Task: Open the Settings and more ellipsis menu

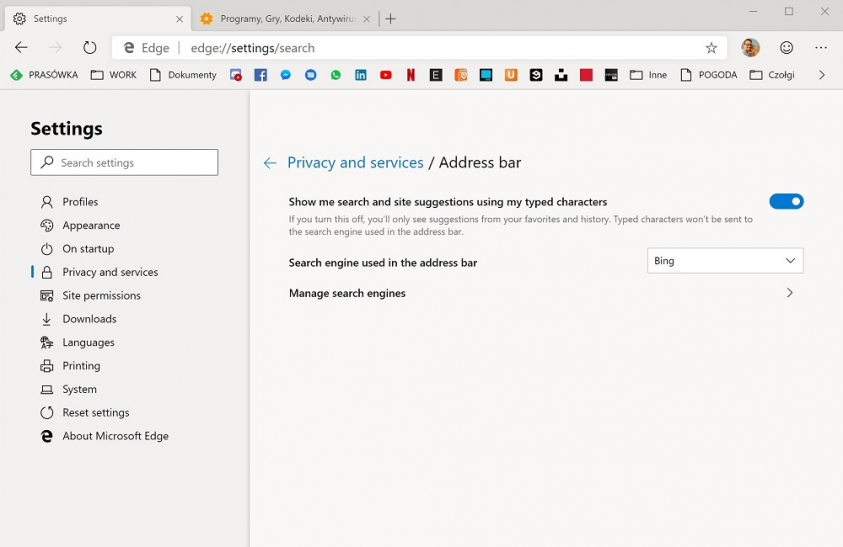Action: pos(821,48)
